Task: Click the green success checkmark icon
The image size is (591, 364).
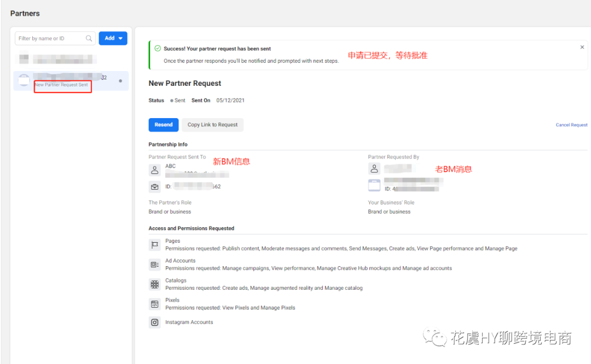Action: click(158, 48)
